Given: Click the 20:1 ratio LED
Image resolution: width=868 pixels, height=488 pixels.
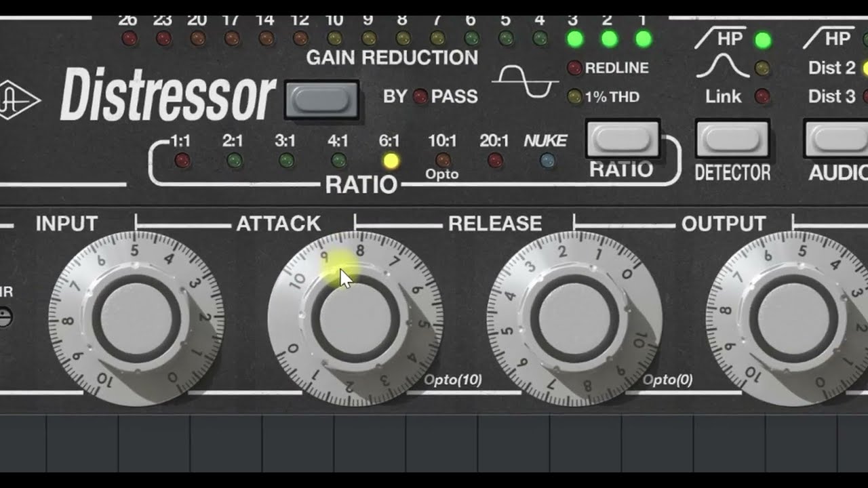Looking at the screenshot, I should 495,161.
